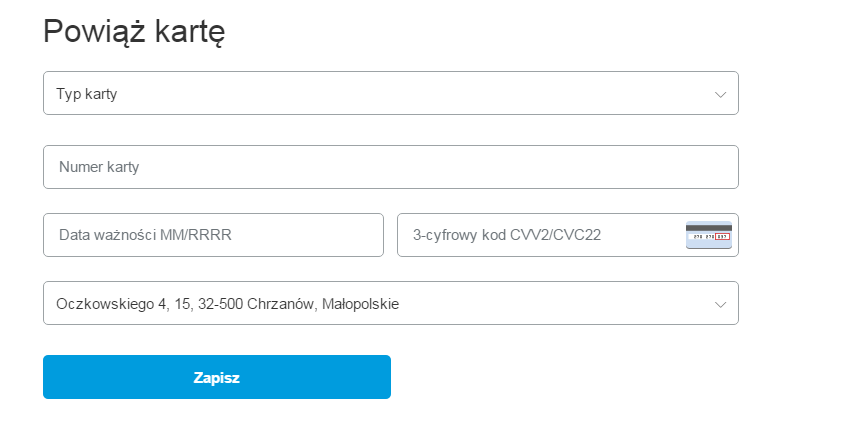Change the selected address combo box
This screenshot has width=858, height=430.
click(391, 303)
